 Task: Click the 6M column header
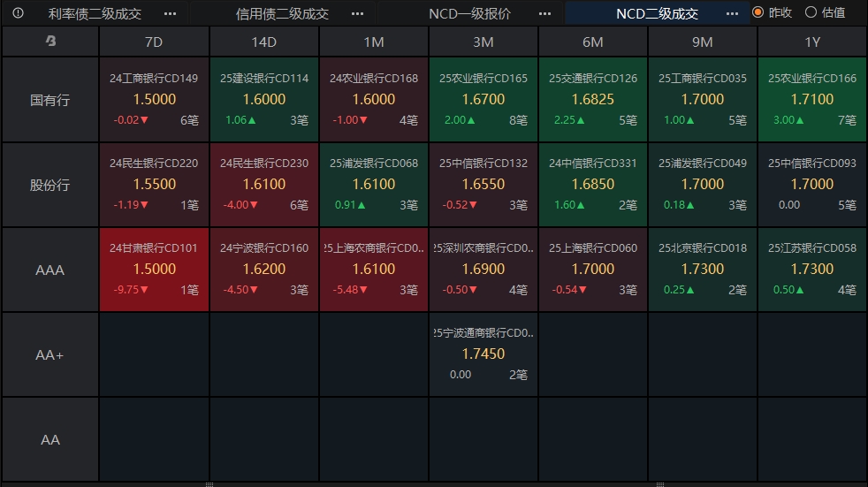click(593, 42)
